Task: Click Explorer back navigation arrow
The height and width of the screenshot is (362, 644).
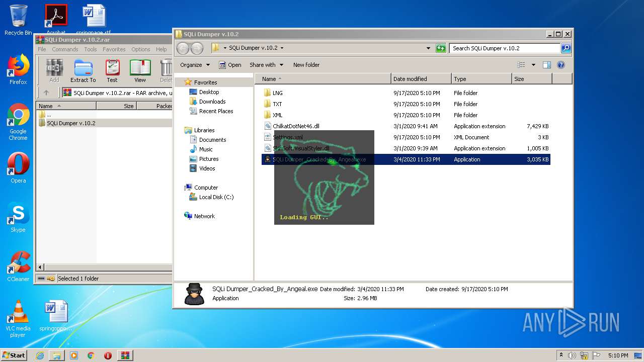Action: click(x=183, y=48)
